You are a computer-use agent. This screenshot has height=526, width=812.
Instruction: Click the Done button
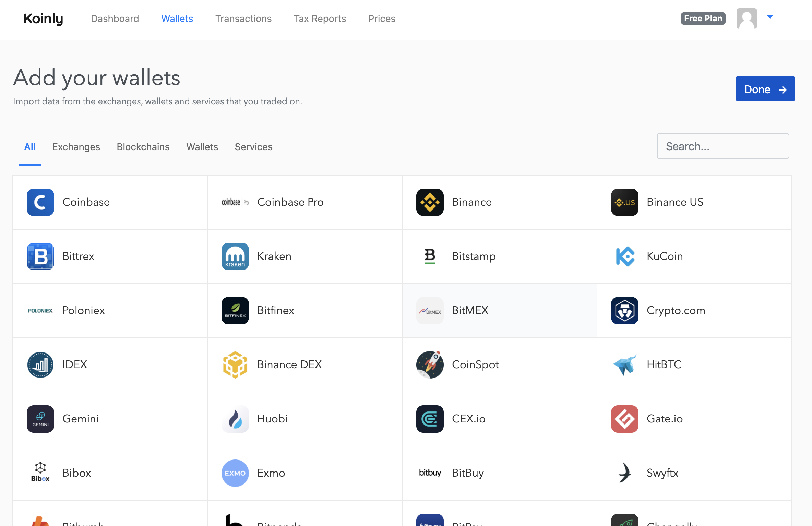click(x=765, y=89)
